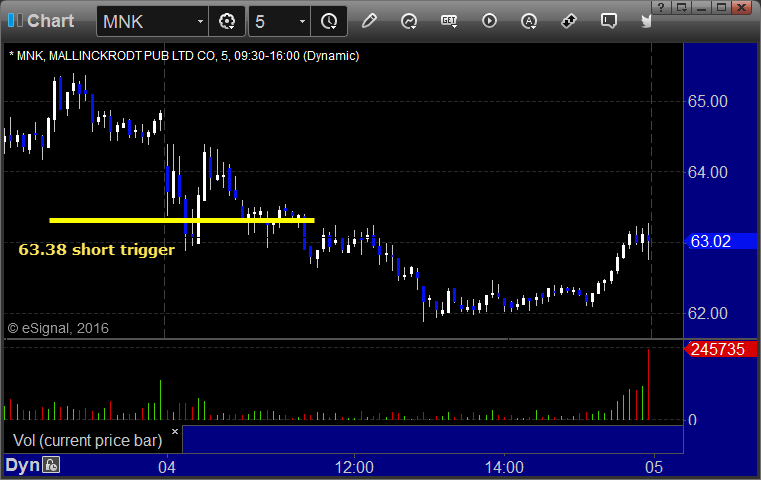Click the tall red last volume bar
This screenshot has height=480, width=761.
click(x=648, y=384)
